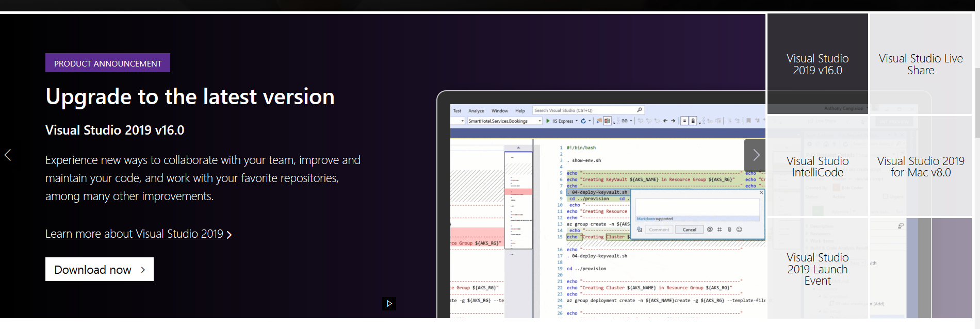Open the Help menu in pictured IDE
Image resolution: width=980 pixels, height=329 pixels.
point(520,111)
